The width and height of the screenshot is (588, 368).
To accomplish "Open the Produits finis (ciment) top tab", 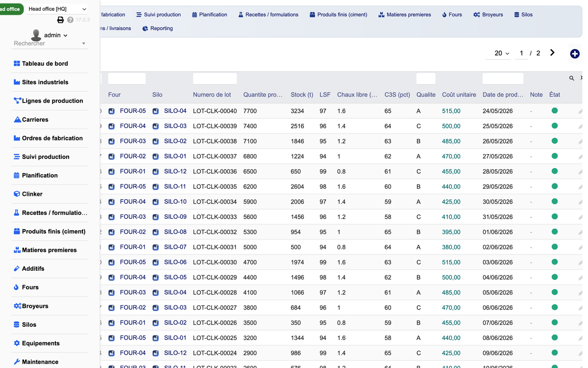I will pos(339,15).
